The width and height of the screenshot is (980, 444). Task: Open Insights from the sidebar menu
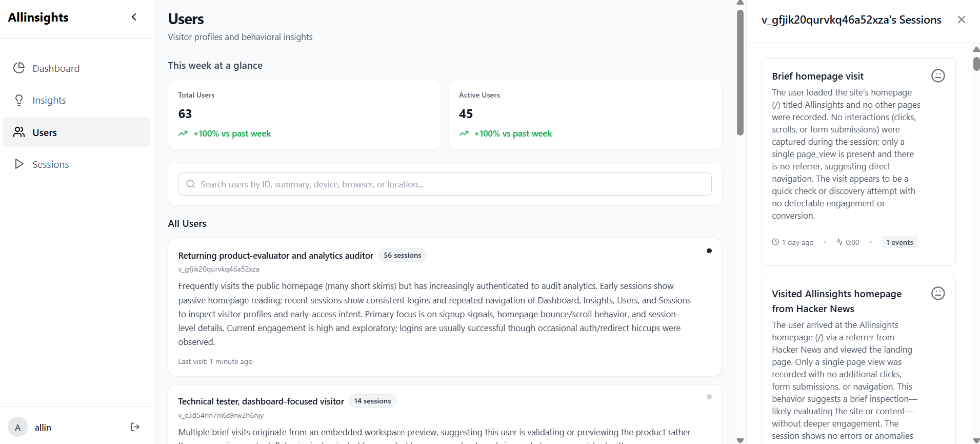pyautogui.click(x=49, y=100)
